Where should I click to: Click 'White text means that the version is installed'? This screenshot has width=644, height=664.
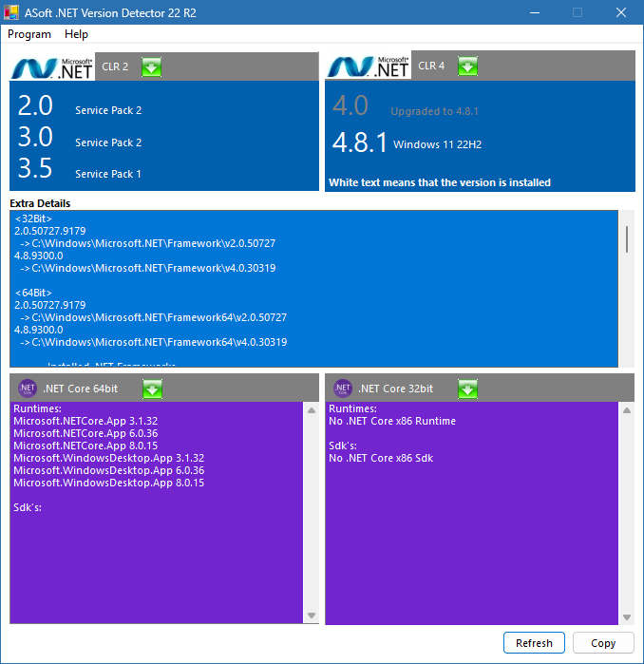[440, 182]
